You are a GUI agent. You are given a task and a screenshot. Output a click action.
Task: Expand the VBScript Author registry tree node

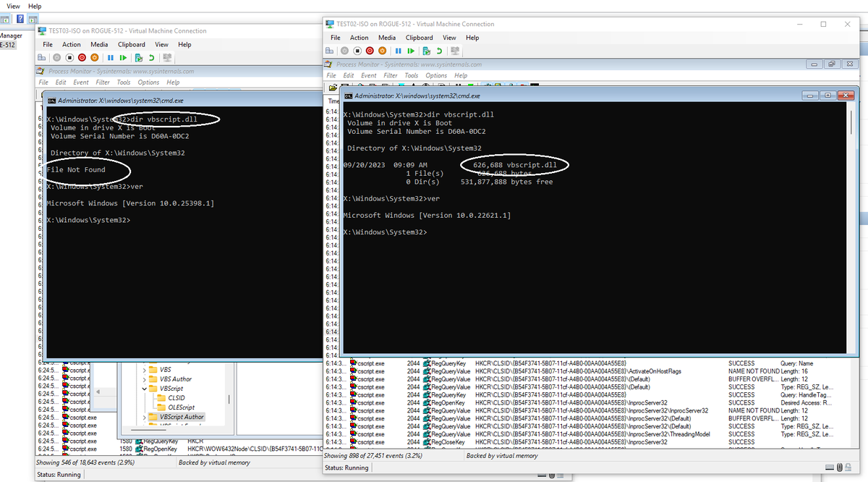pyautogui.click(x=145, y=417)
